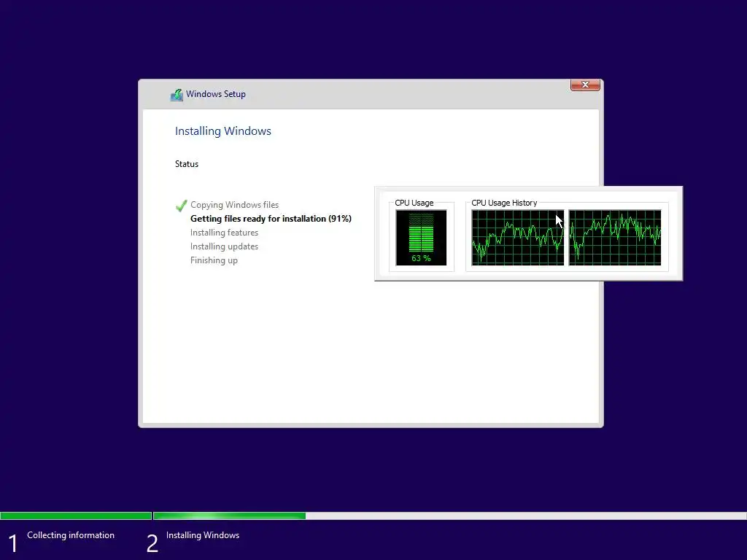Click the 'Windows Setup' title text
This screenshot has width=747, height=560.
pos(216,94)
